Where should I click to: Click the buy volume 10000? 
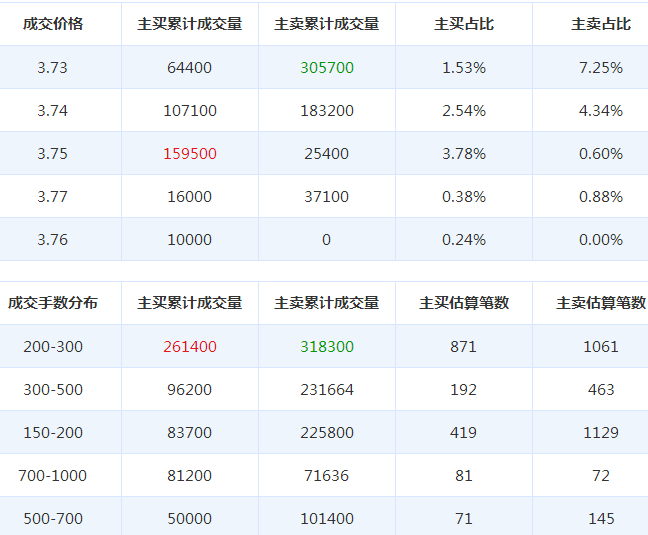coord(190,239)
